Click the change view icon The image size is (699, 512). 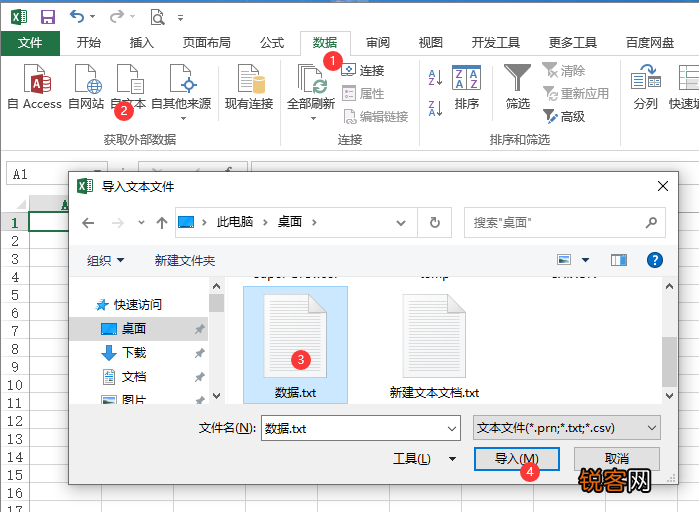564,259
